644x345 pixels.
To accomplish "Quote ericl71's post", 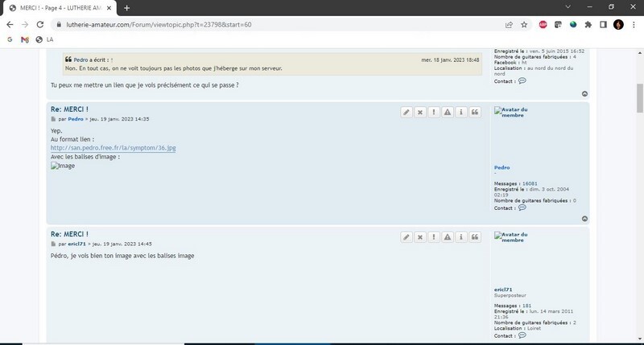I will point(475,236).
